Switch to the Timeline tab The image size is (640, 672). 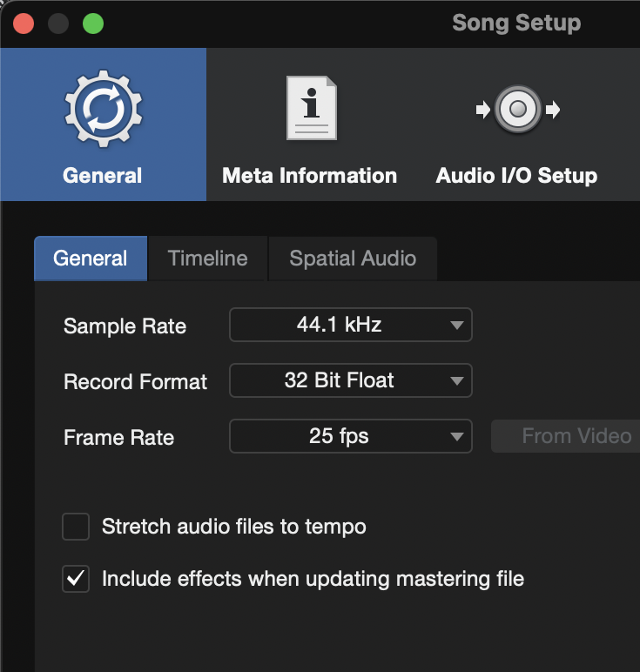tap(207, 259)
